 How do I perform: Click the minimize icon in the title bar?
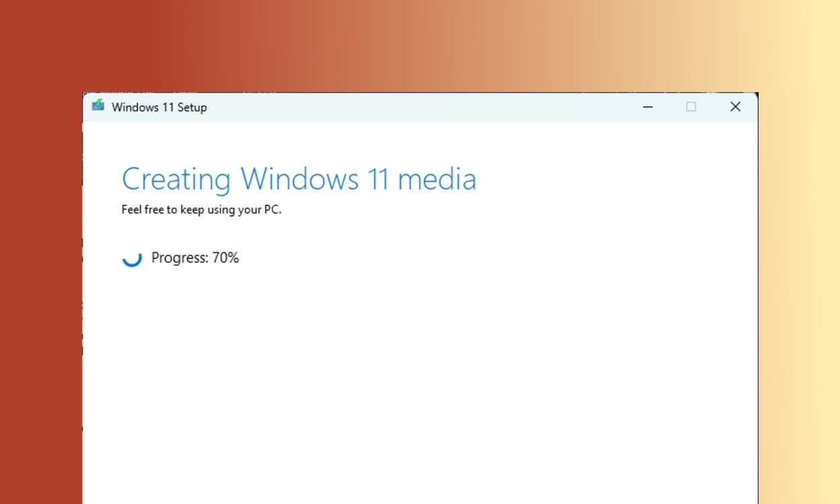[647, 107]
